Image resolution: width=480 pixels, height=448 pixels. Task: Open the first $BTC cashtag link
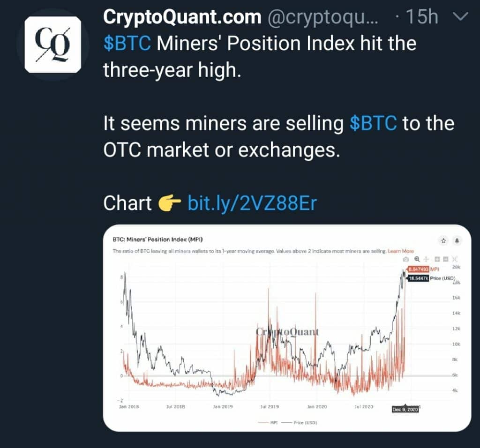pyautogui.click(x=127, y=43)
